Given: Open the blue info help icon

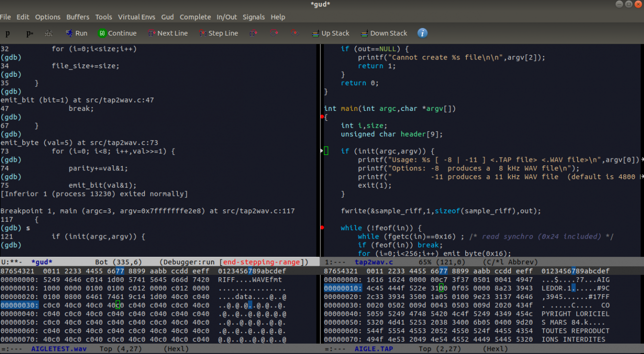Looking at the screenshot, I should 423,33.
